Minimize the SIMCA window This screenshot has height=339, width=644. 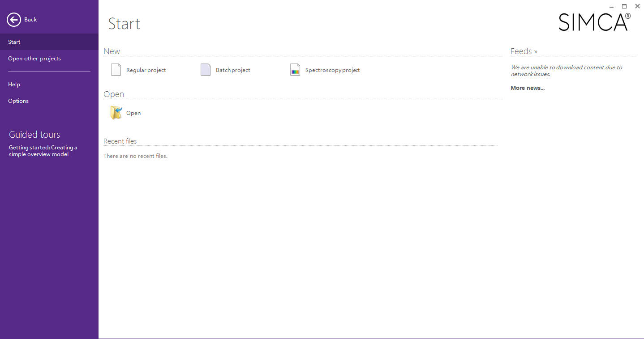612,6
